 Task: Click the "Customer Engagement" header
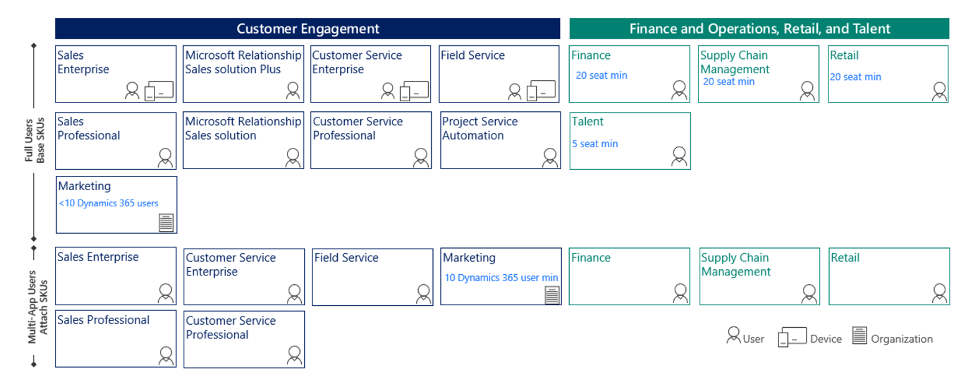308,29
